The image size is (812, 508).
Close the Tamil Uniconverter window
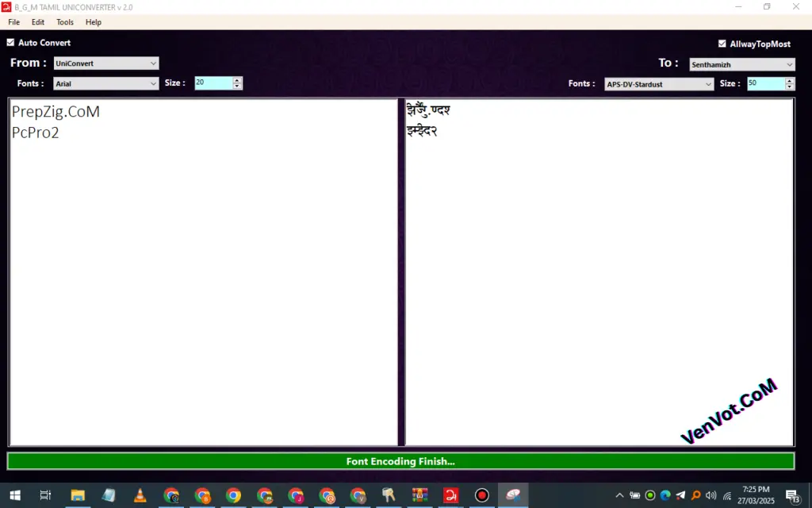click(x=796, y=6)
